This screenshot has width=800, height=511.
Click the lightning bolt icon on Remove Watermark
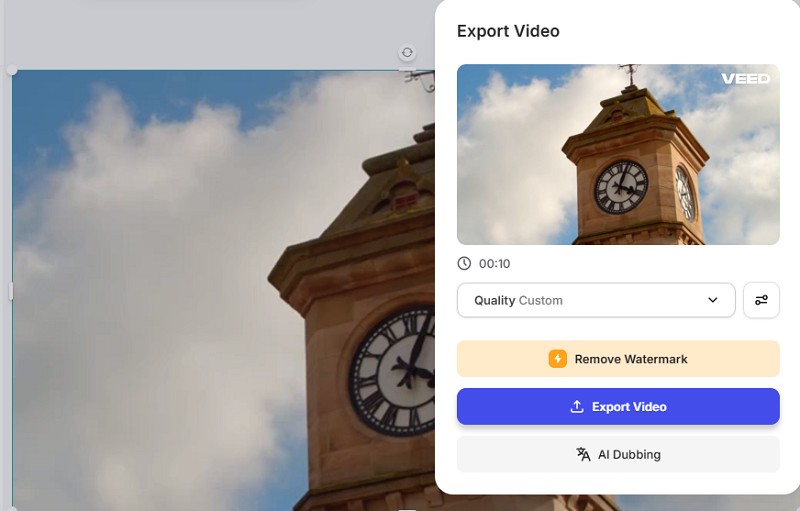point(558,359)
